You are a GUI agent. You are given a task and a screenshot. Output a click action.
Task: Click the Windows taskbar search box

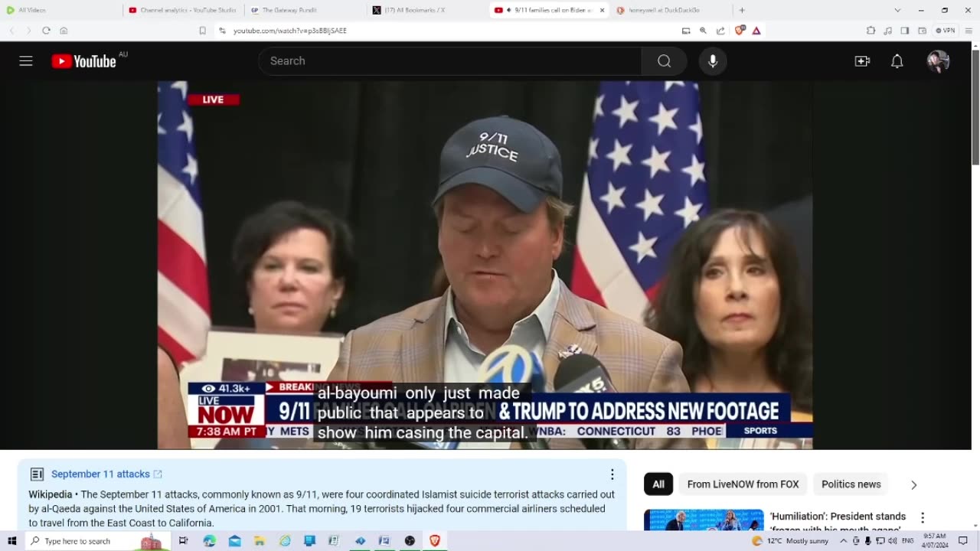[98, 541]
